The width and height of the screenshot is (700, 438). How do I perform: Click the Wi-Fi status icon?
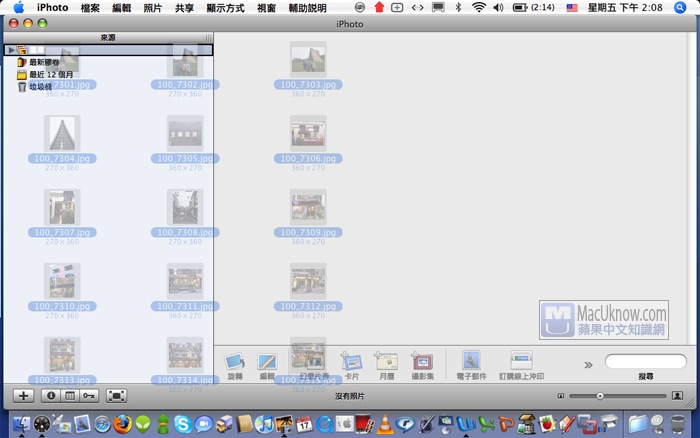479,7
